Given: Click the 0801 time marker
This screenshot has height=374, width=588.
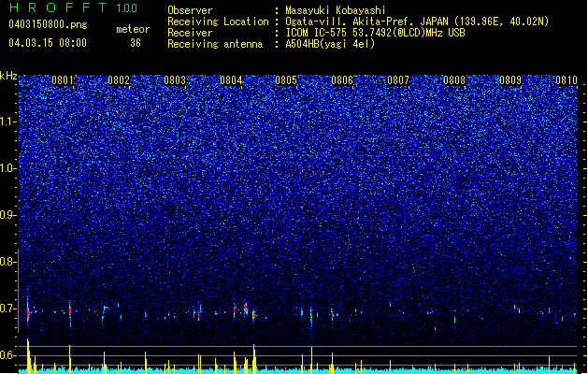Looking at the screenshot, I should point(63,80).
